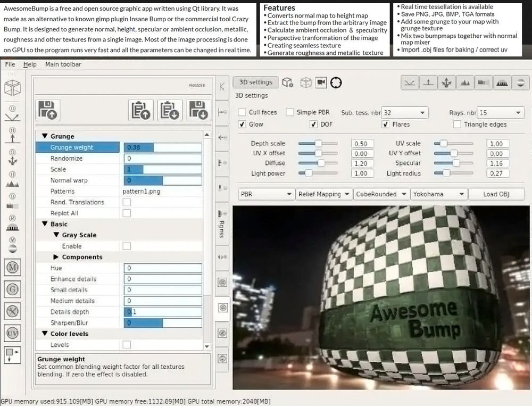Toggle the height map button in top-right toolbar
532x406 pixels.
tap(465, 82)
